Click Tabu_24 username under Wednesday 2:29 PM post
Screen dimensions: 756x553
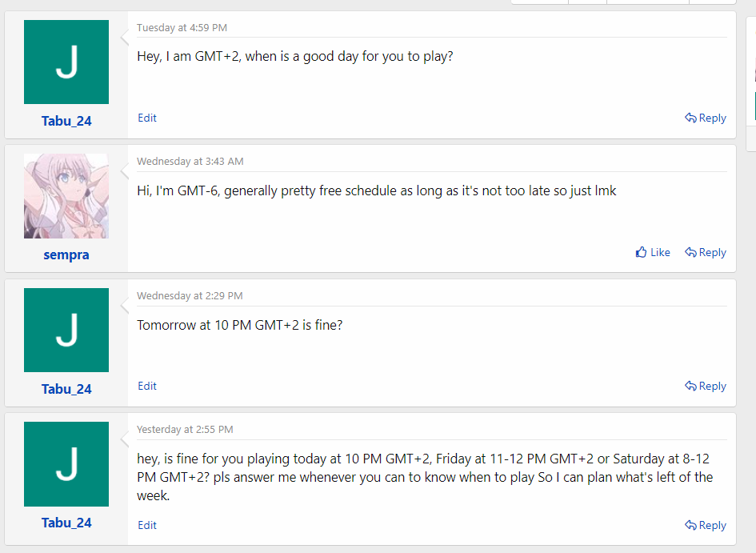[x=66, y=389]
